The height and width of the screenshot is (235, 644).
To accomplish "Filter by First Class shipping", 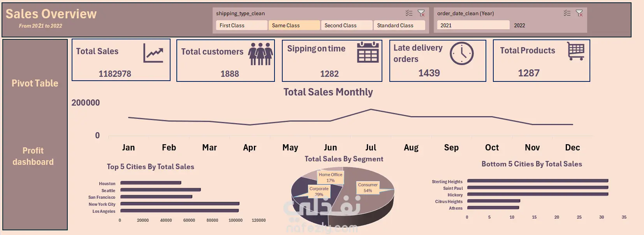I will click(242, 25).
